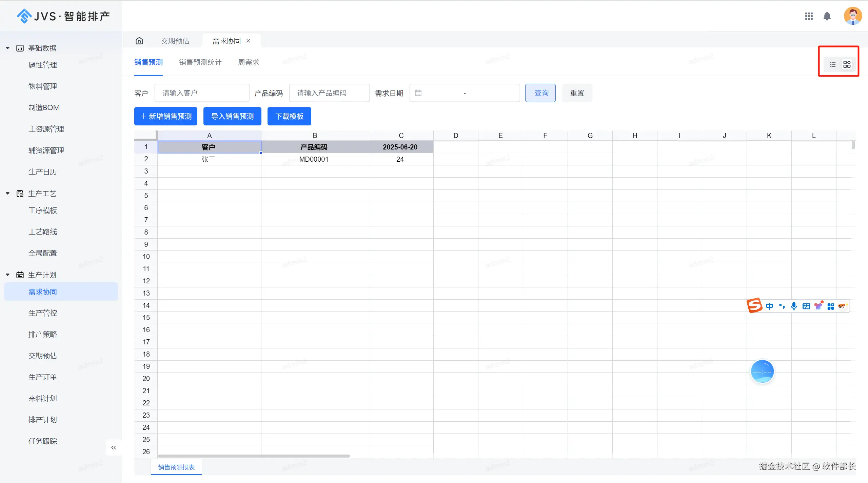Close the 需求协同 tab
The height and width of the screenshot is (483, 868).
(248, 41)
